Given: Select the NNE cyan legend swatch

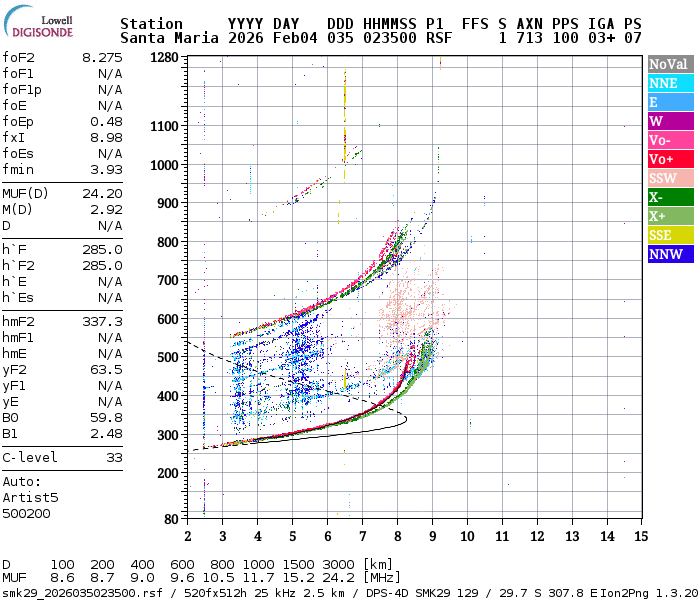Looking at the screenshot, I should 671,83.
